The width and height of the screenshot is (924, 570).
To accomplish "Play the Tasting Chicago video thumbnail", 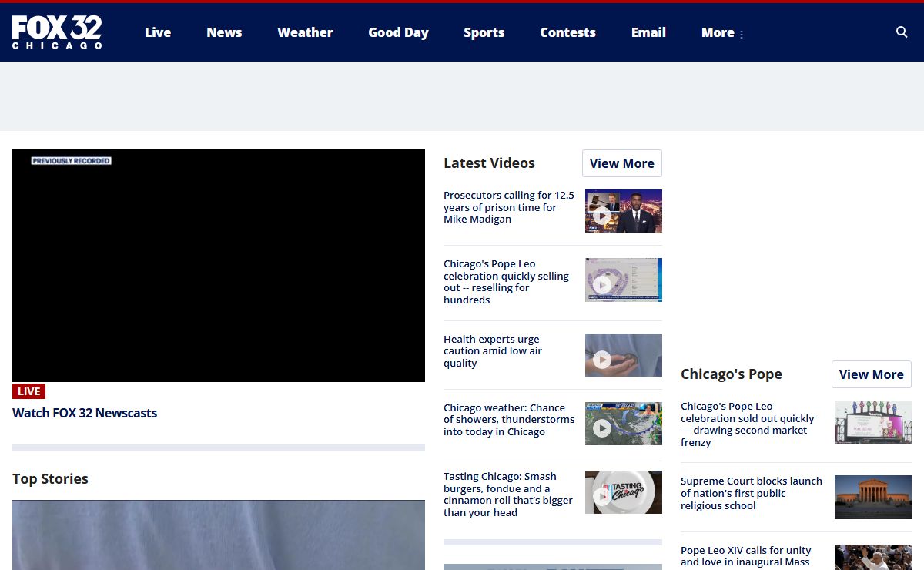I will pyautogui.click(x=624, y=492).
